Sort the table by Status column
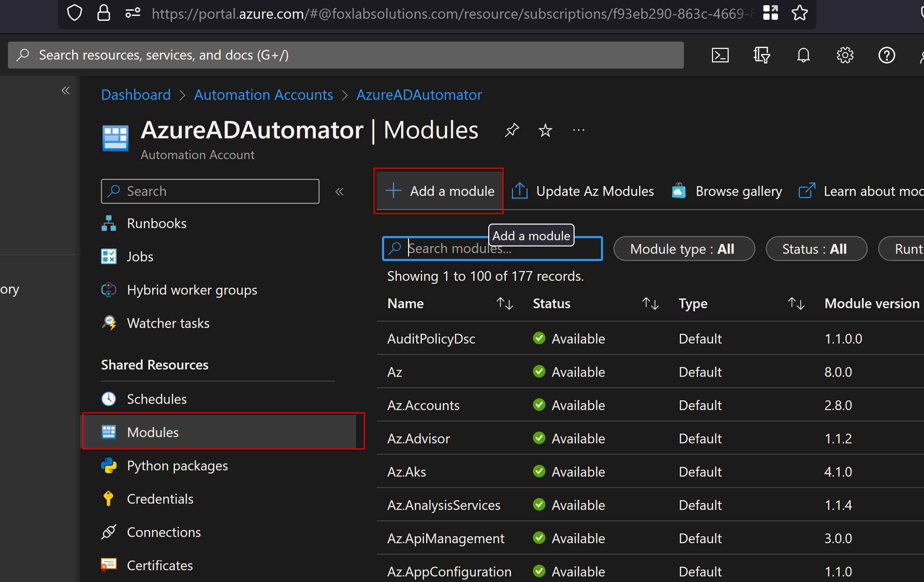The height and width of the screenshot is (582, 924). (x=650, y=304)
